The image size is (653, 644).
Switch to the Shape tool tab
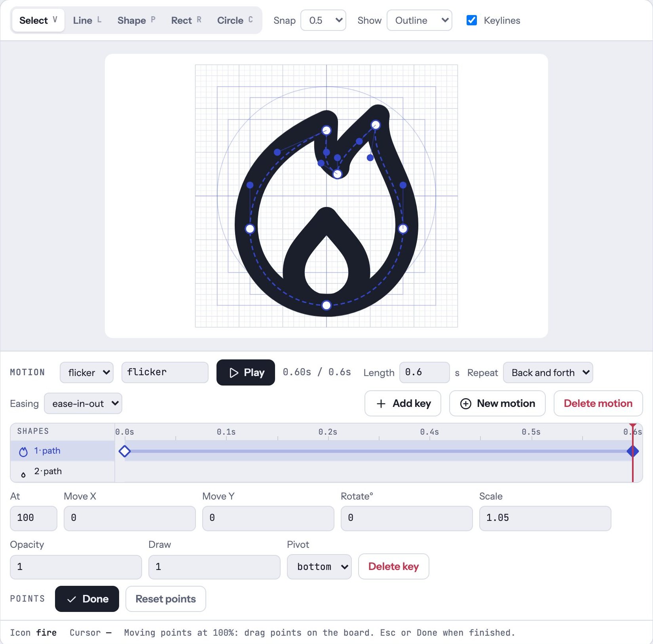[136, 20]
